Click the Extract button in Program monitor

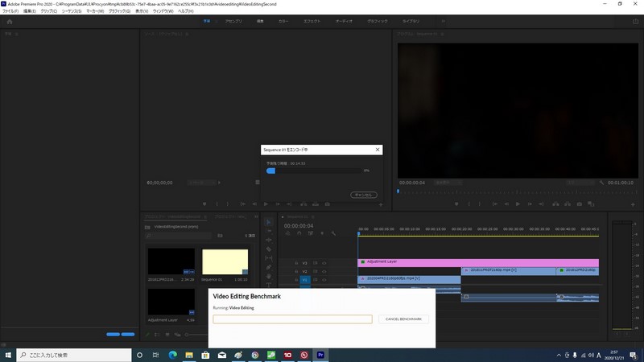pos(568,204)
